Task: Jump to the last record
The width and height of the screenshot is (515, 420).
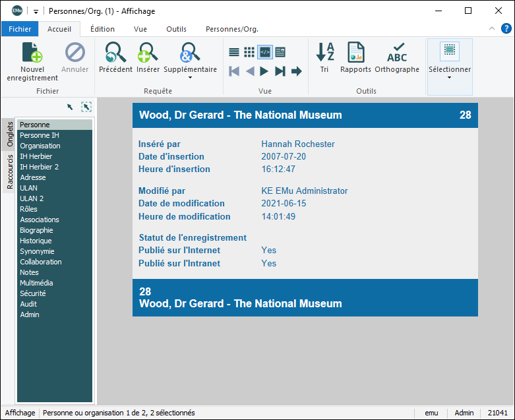Action: pyautogui.click(x=280, y=71)
